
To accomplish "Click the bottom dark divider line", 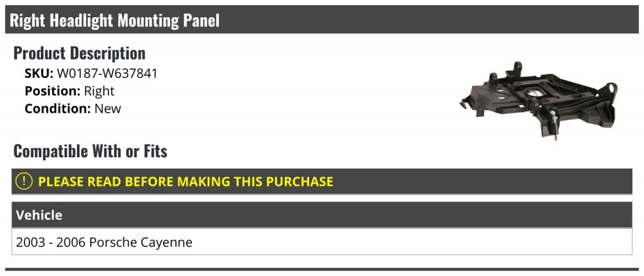I will (x=322, y=269).
